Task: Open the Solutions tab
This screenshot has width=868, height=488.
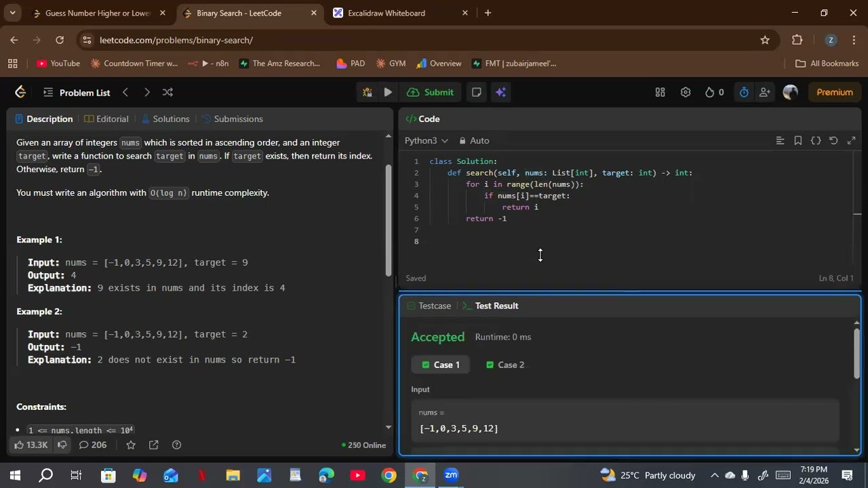Action: tap(165, 119)
